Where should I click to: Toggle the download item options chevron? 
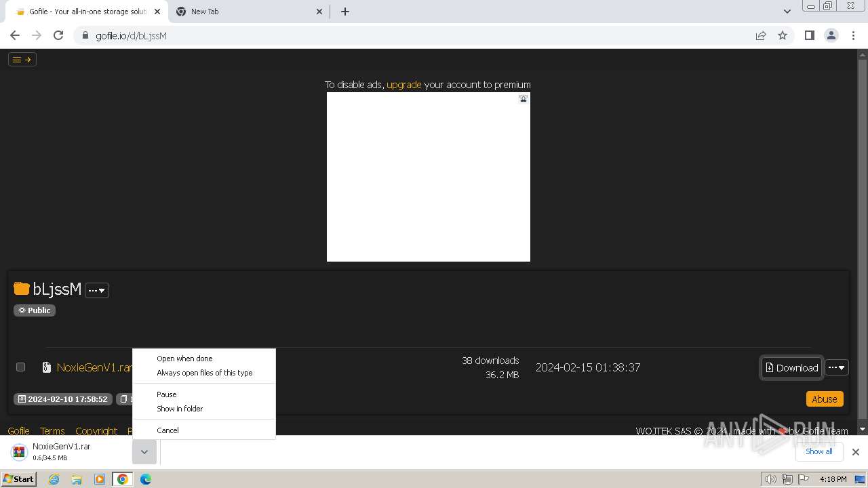tap(144, 451)
